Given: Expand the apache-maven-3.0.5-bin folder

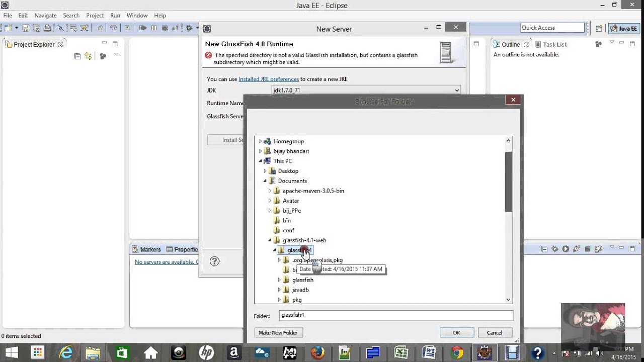Looking at the screenshot, I should [270, 191].
